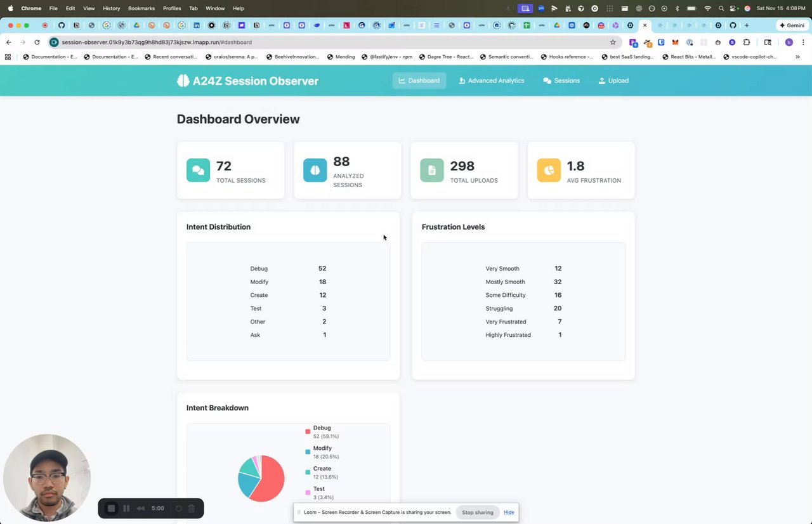Open the Dashboard nav tab
The width and height of the screenshot is (812, 524).
(x=419, y=81)
